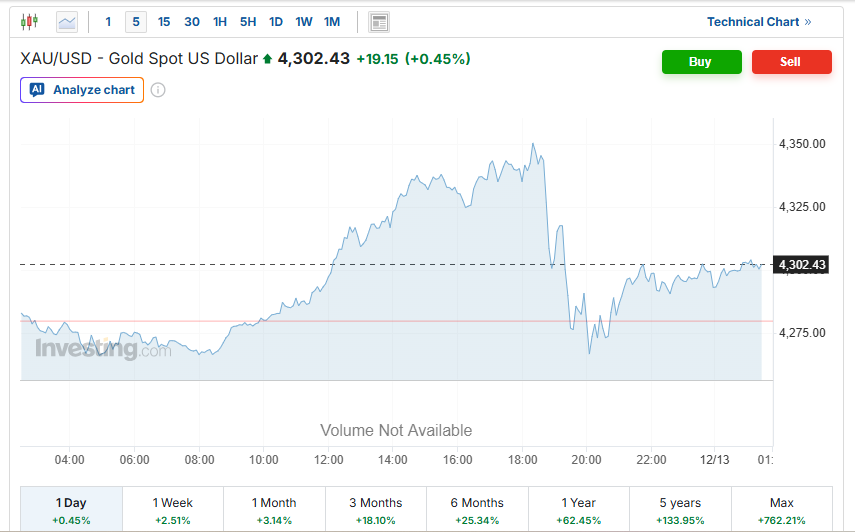This screenshot has width=855, height=532.
Task: Choose the 30 minute interval
Action: pyautogui.click(x=192, y=21)
